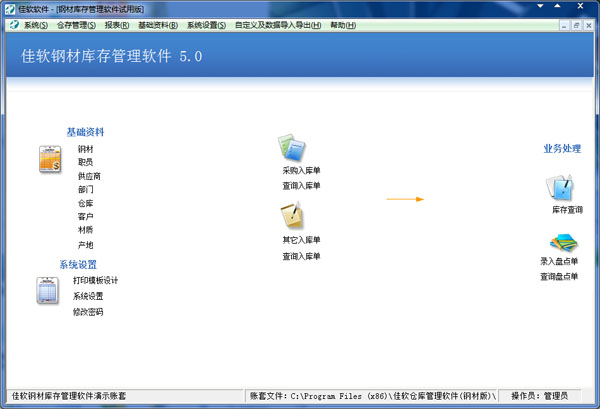
Task: Close the main application window
Action: point(580,6)
